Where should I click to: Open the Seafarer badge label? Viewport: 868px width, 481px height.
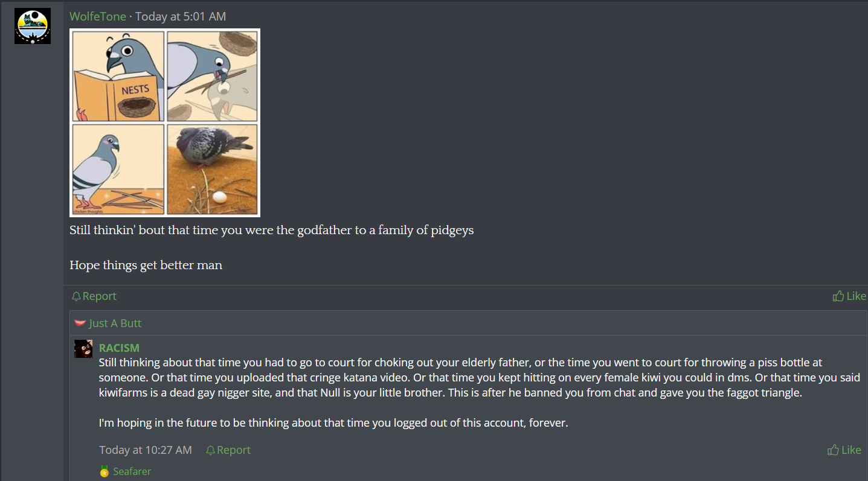coord(132,471)
